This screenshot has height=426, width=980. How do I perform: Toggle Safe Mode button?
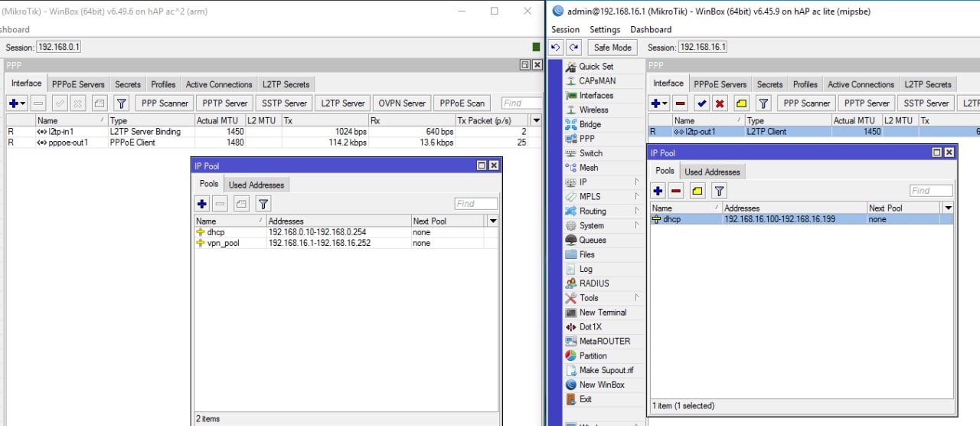[x=612, y=48]
